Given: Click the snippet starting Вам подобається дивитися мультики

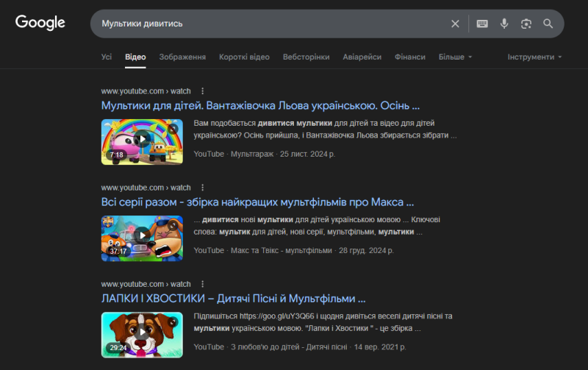Looking at the screenshot, I should tap(325, 129).
